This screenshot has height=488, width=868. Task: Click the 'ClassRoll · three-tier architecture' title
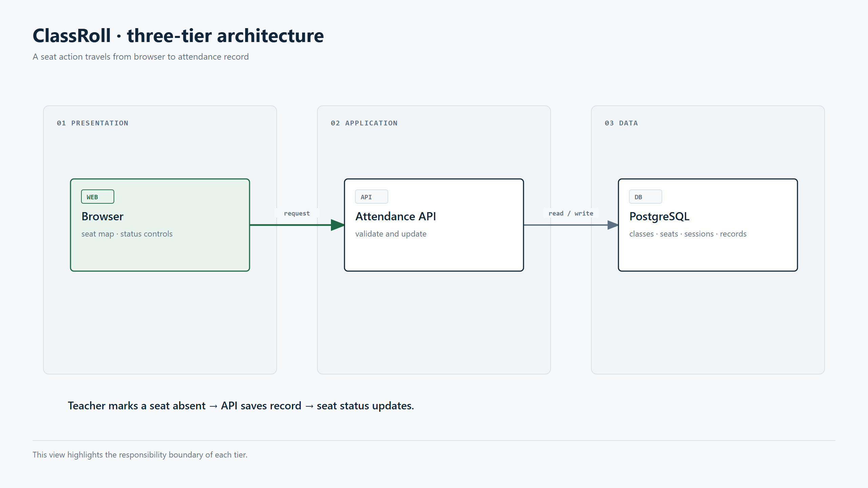[178, 36]
